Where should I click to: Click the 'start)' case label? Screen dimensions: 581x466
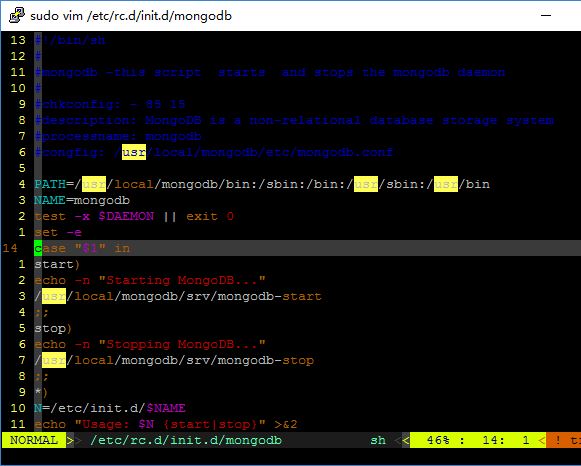click(57, 264)
